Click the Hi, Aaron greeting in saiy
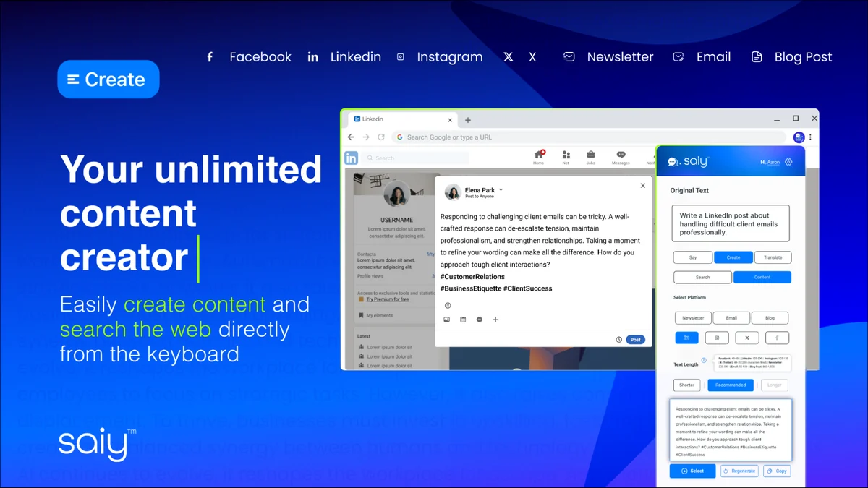This screenshot has height=488, width=868. (x=770, y=162)
